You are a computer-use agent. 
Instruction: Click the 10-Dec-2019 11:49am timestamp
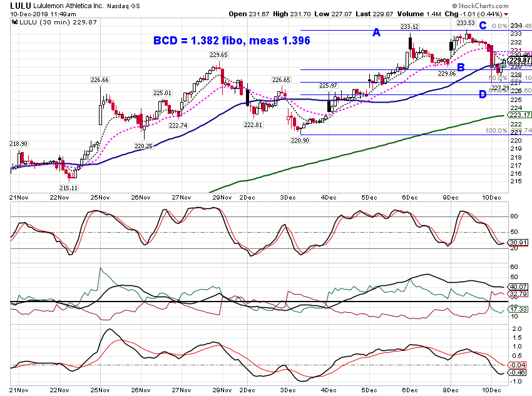coord(43,14)
